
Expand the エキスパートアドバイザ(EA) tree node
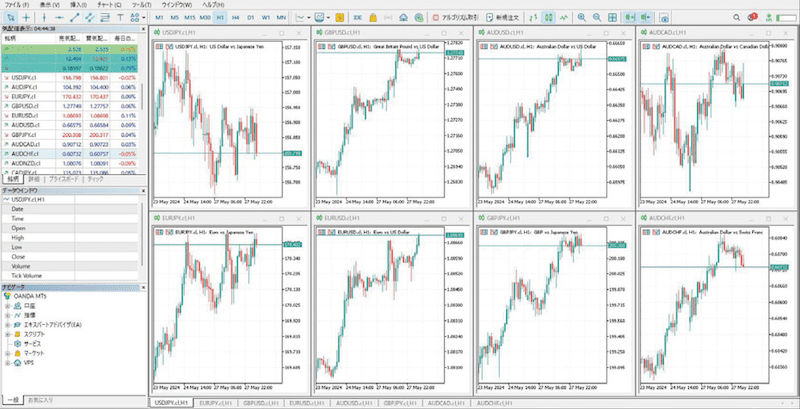(x=7, y=325)
